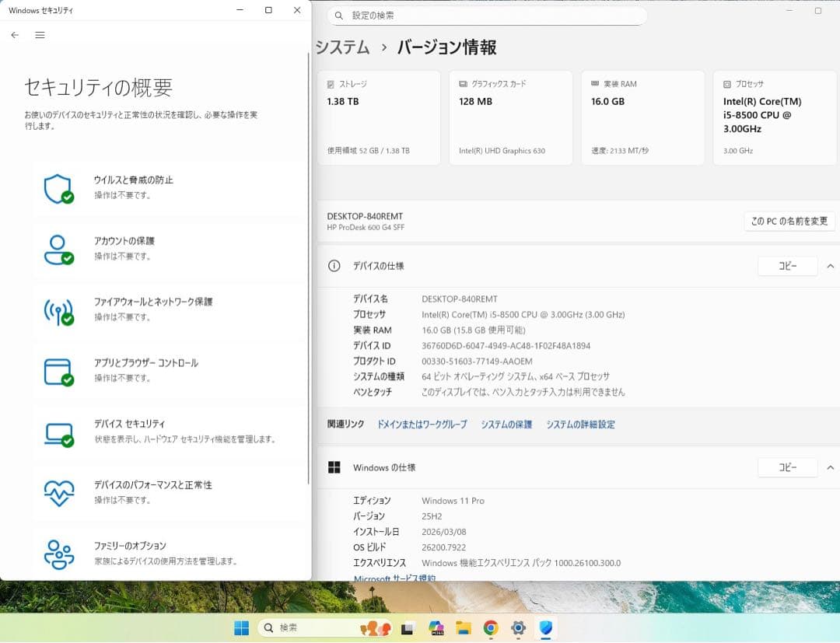Open File Explorer from the taskbar
This screenshot has width=840, height=643.
pos(464,627)
